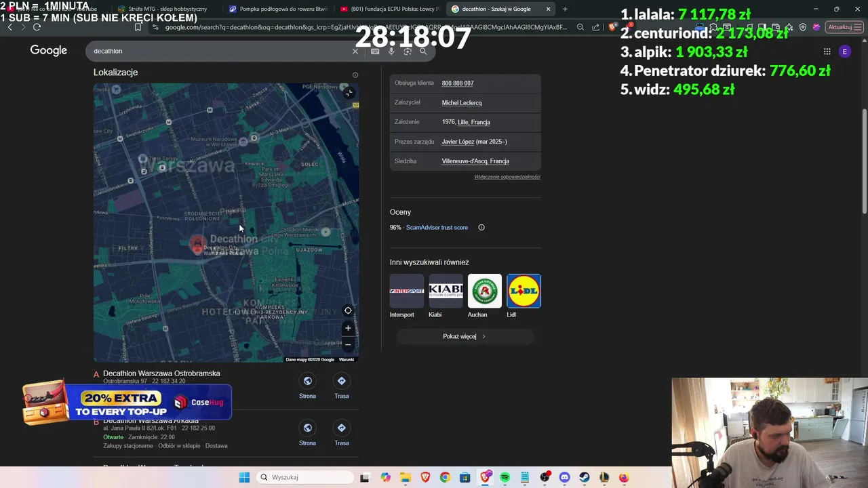Open Microsoft Store from the taskbar

click(x=465, y=477)
